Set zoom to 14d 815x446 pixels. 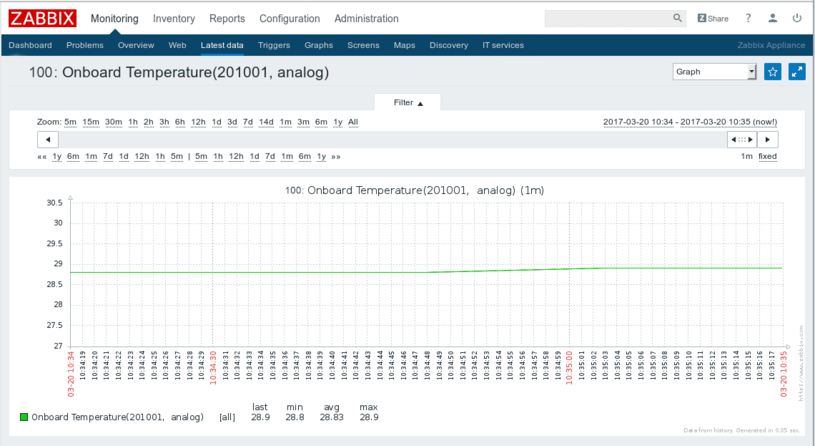[x=266, y=122]
